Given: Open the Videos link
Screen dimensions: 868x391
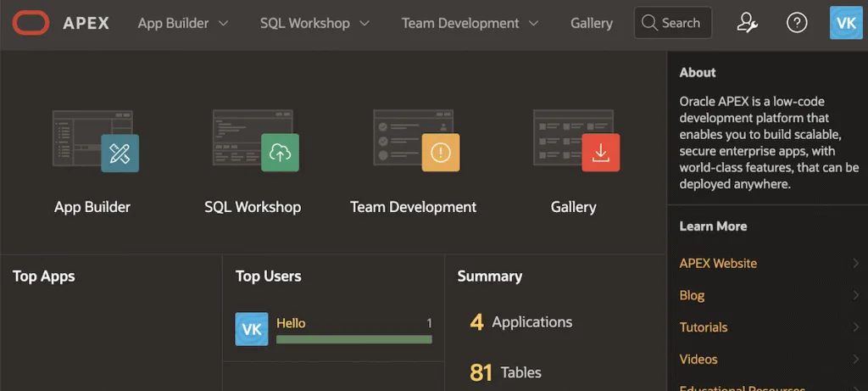Looking at the screenshot, I should coord(698,359).
